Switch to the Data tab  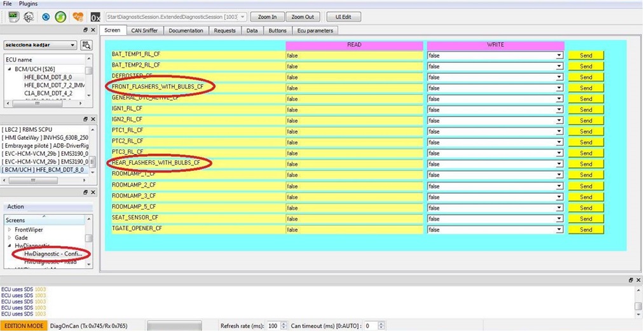coord(252,31)
